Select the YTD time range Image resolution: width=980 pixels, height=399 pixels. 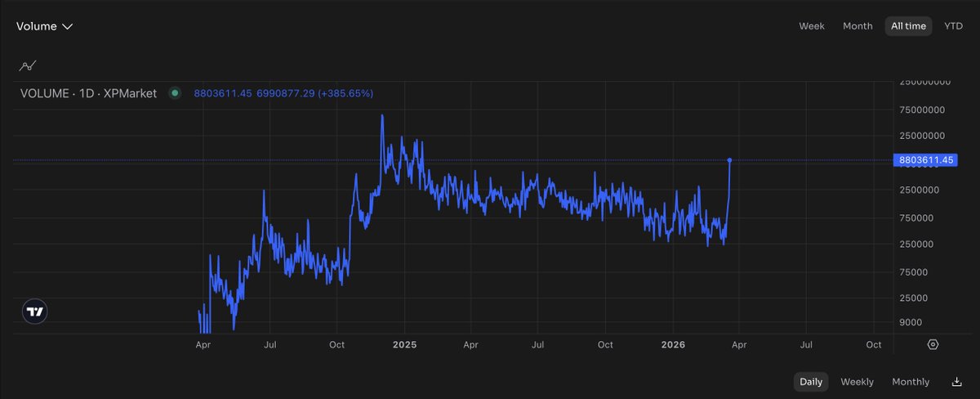point(953,26)
